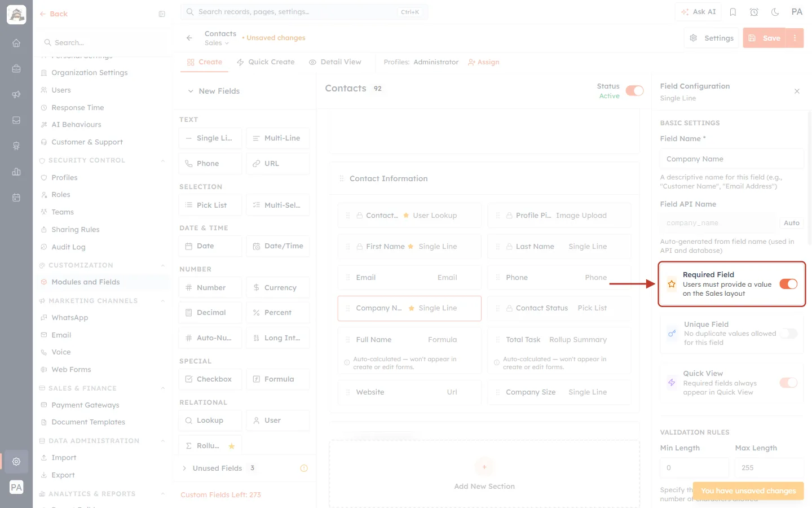The width and height of the screenshot is (812, 508).
Task: Click the Ask AI button
Action: tap(698, 12)
